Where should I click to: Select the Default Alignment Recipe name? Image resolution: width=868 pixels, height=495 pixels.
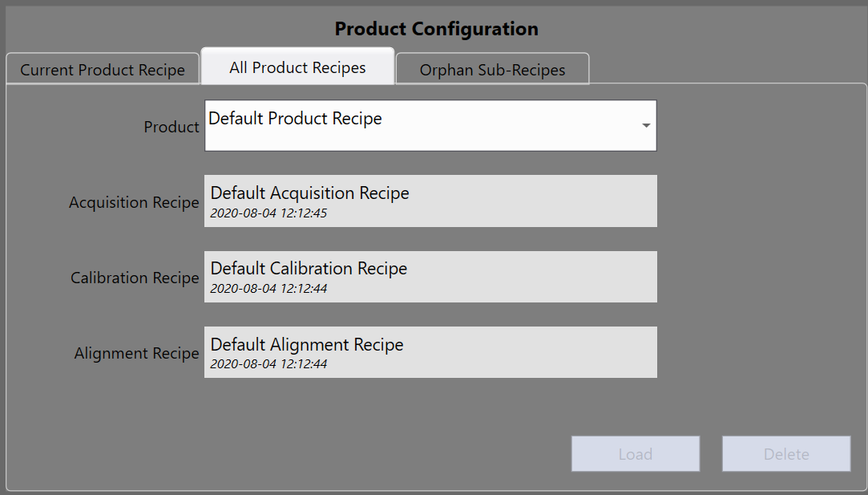pyautogui.click(x=307, y=345)
